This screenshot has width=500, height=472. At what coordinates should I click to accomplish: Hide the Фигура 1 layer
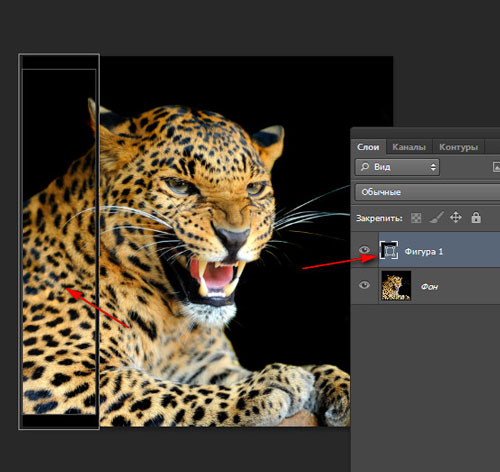click(364, 250)
